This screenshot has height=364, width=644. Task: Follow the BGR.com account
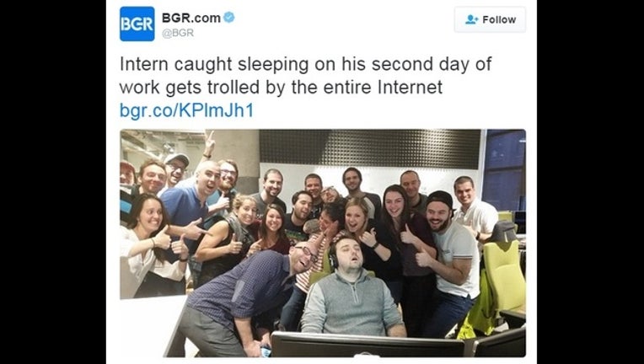click(x=490, y=19)
